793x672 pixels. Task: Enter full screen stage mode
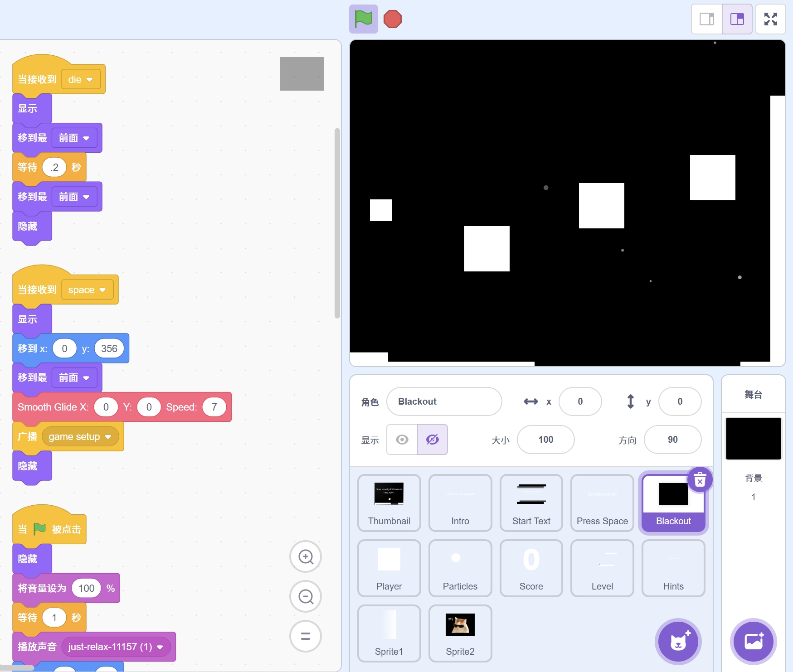tap(770, 19)
